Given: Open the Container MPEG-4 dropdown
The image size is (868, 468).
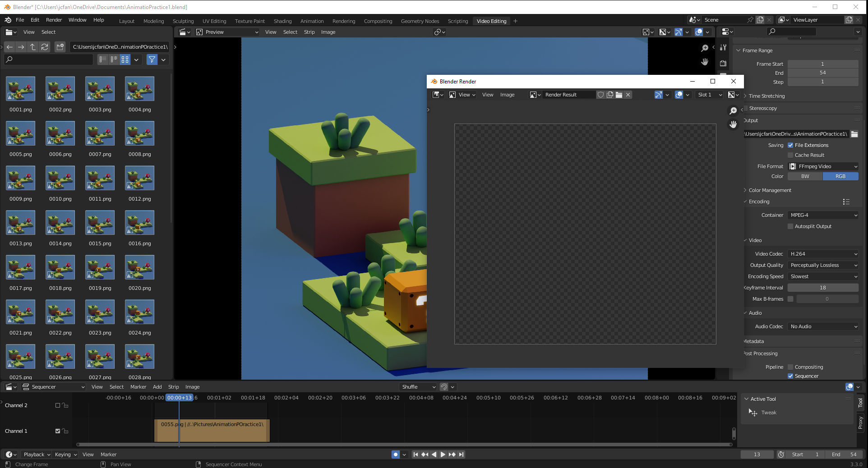Looking at the screenshot, I should click(x=823, y=215).
